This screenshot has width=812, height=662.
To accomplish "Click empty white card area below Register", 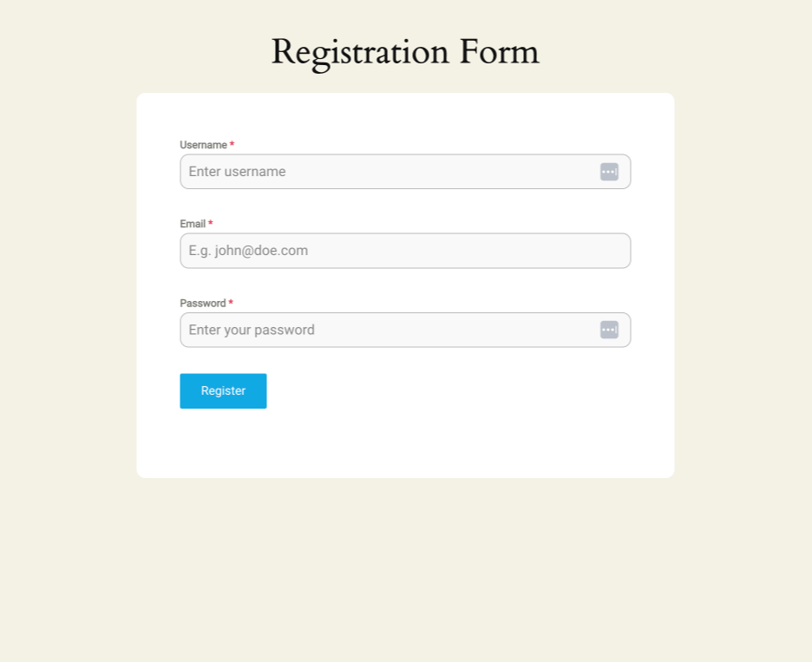I will coord(405,442).
